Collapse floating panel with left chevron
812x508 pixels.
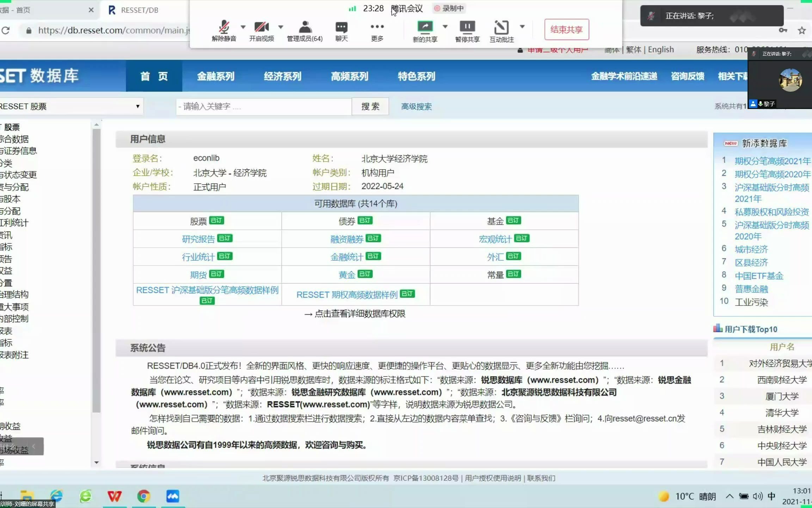(33, 446)
